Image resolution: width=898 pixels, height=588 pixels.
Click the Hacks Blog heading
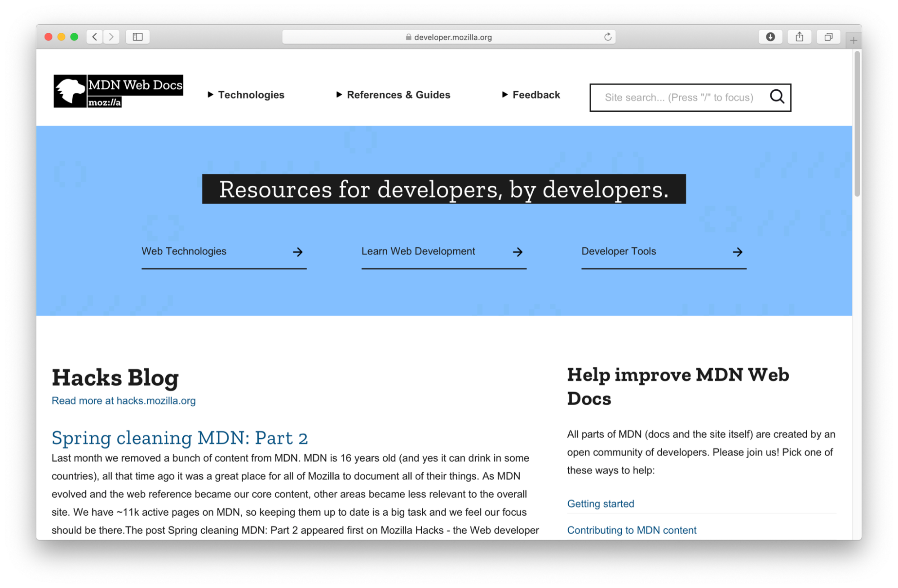(115, 377)
